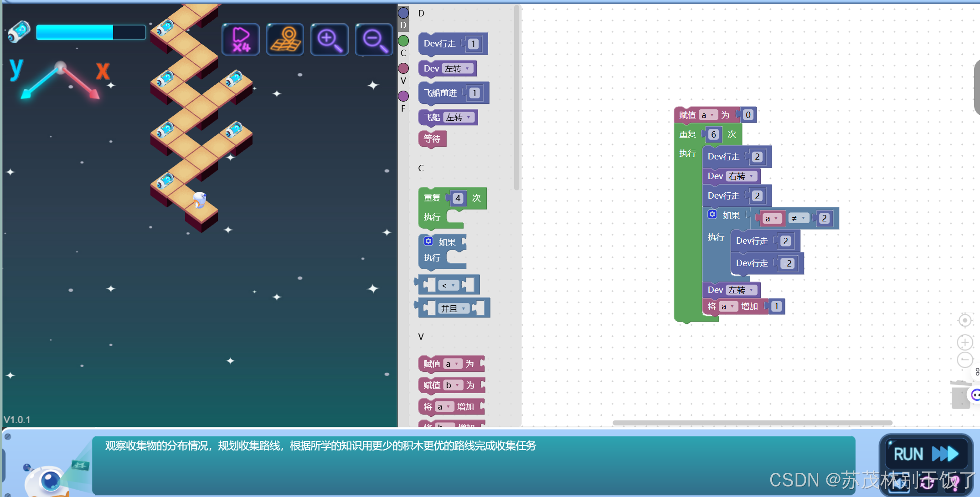Viewport: 980px width, 497px height.
Task: Zoom in the block workspace with plus icon
Action: pyautogui.click(x=965, y=342)
